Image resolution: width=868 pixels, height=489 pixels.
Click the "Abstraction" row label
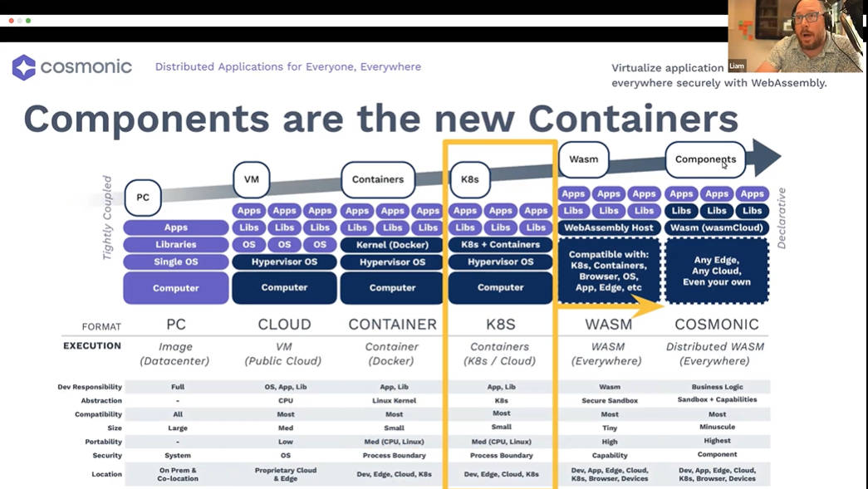point(101,400)
